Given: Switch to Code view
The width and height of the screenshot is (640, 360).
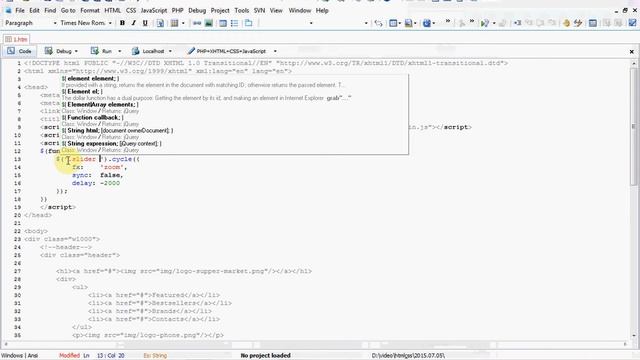Looking at the screenshot, I should [19, 51].
